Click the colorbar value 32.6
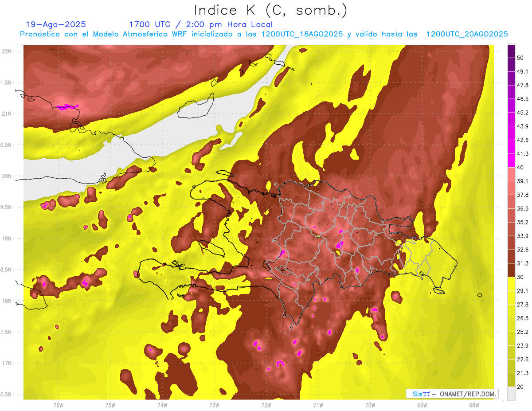This screenshot has width=532, height=411. (523, 250)
